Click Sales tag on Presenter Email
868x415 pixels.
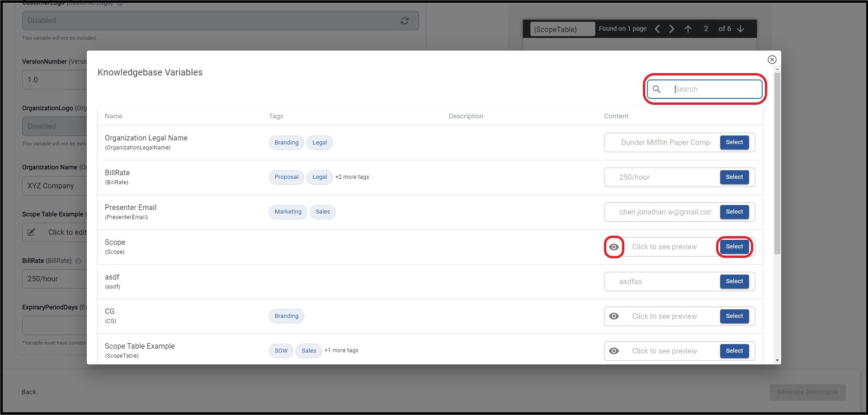[x=323, y=212]
